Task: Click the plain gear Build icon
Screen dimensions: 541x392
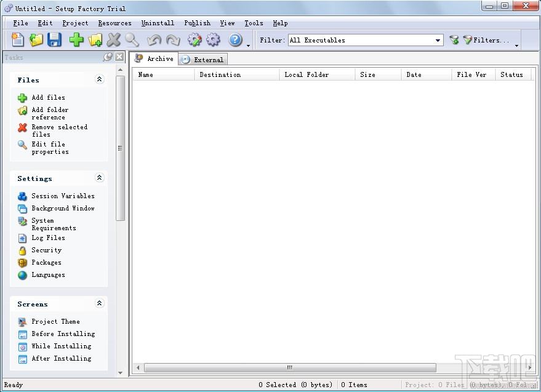Action: (x=213, y=39)
